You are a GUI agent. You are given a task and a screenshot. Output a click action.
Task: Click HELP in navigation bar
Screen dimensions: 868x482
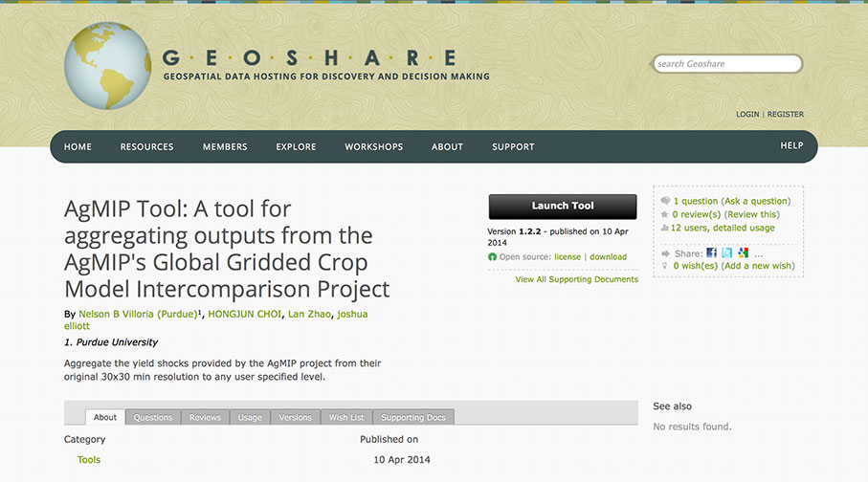click(x=791, y=145)
